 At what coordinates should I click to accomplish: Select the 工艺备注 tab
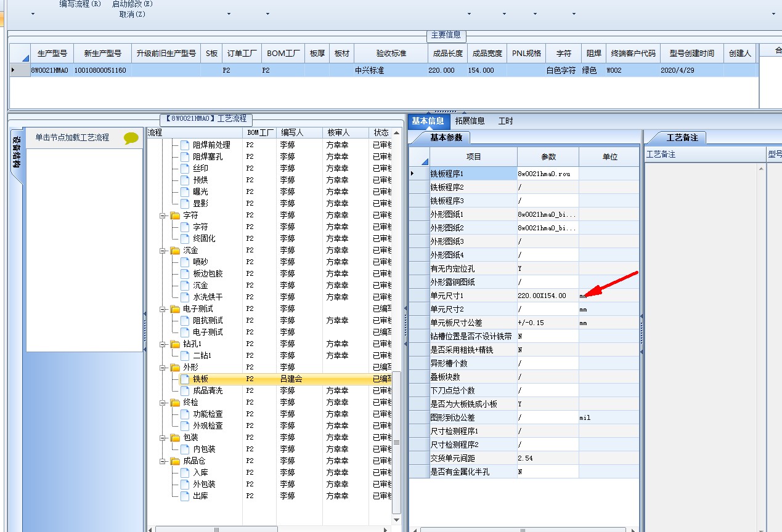point(682,137)
